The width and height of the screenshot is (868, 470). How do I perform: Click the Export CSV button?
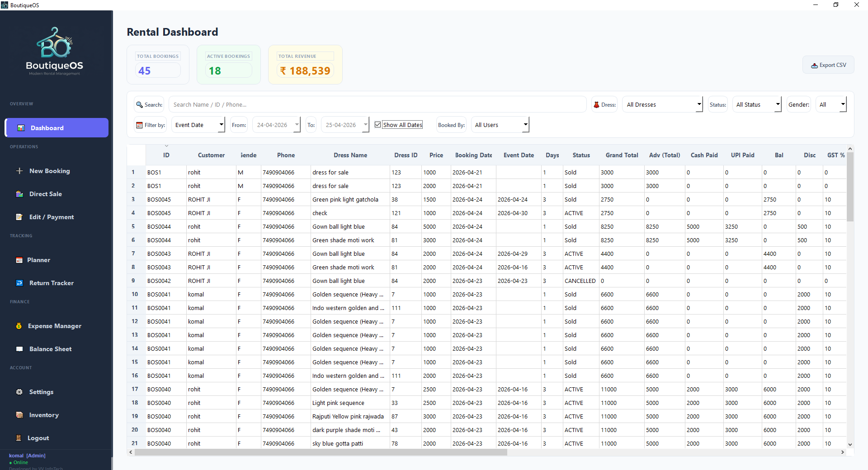[x=828, y=65]
